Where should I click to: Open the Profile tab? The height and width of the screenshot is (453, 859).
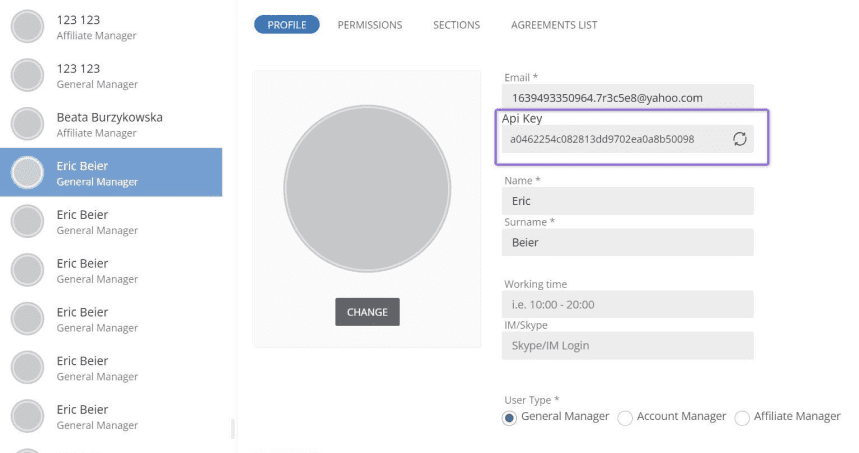(287, 25)
